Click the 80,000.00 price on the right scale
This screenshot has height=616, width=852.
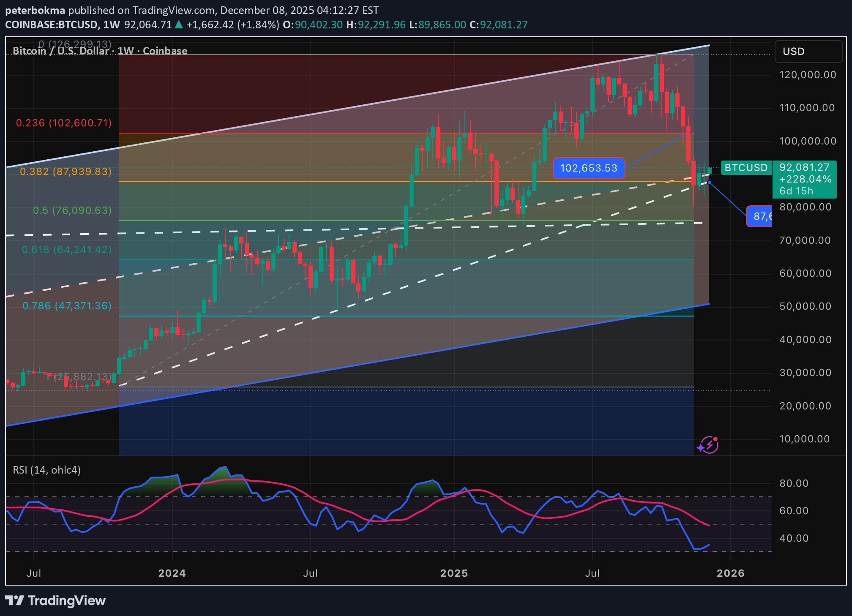click(x=805, y=207)
